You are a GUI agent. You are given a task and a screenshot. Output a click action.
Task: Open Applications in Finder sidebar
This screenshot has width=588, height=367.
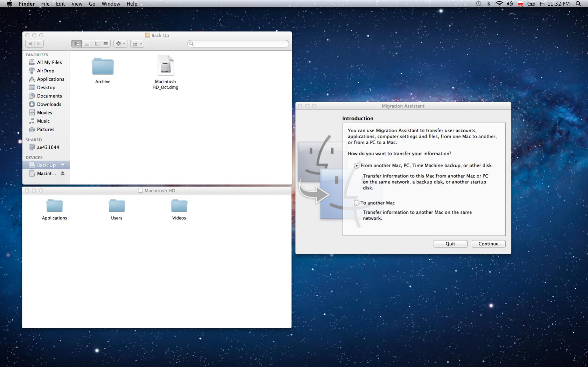[x=46, y=79]
